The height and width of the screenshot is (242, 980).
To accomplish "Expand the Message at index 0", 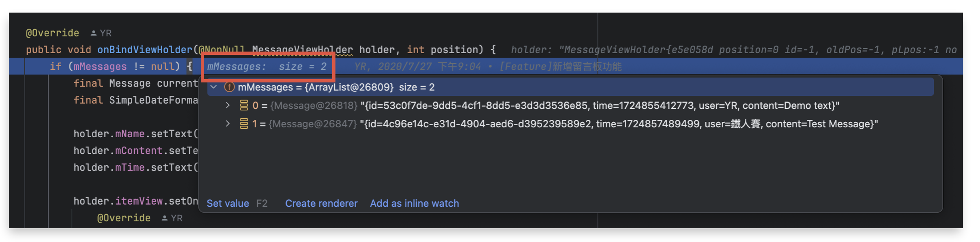I will click(x=227, y=105).
